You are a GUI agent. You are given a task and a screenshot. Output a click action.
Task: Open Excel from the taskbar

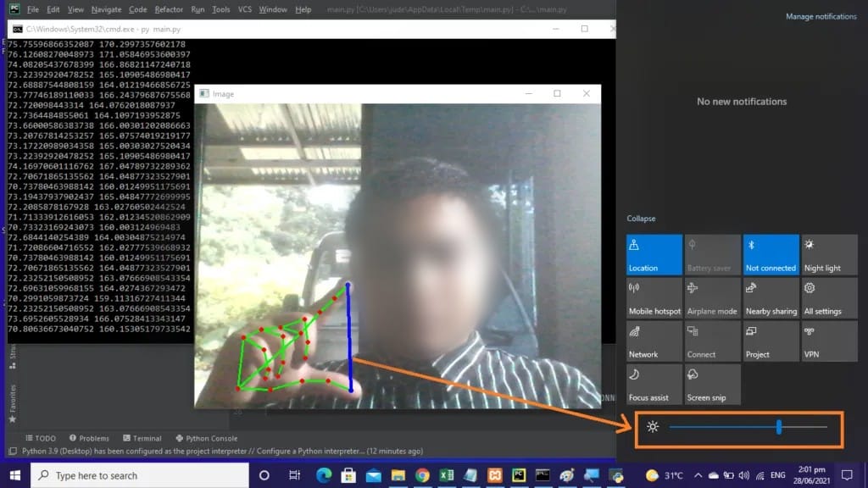(447, 475)
